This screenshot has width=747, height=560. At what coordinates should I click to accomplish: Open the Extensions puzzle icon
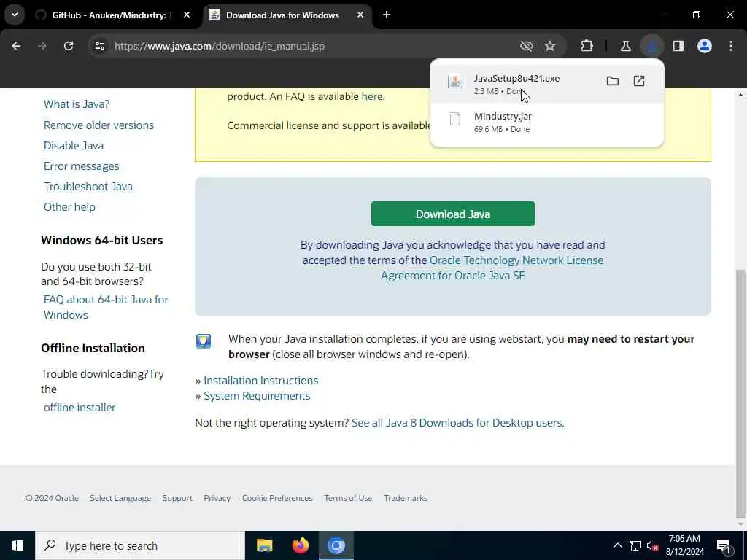[x=587, y=46]
